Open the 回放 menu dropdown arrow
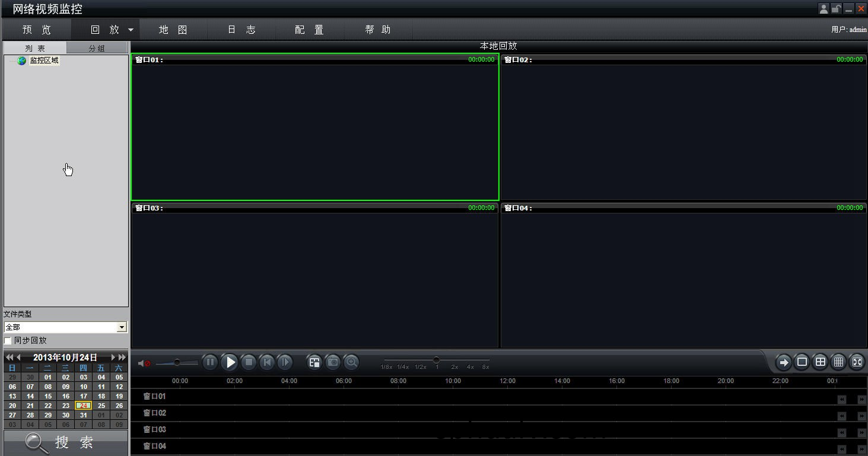The height and width of the screenshot is (456, 868). point(131,30)
